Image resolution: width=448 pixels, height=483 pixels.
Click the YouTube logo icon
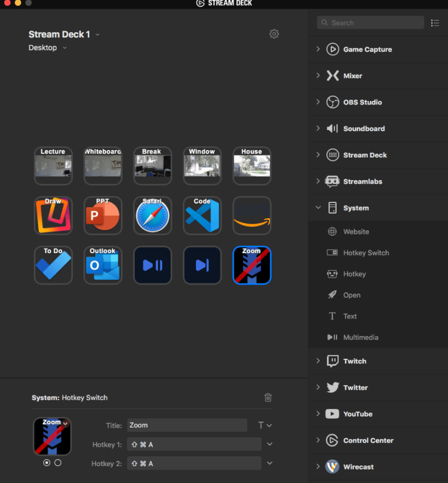tap(332, 414)
